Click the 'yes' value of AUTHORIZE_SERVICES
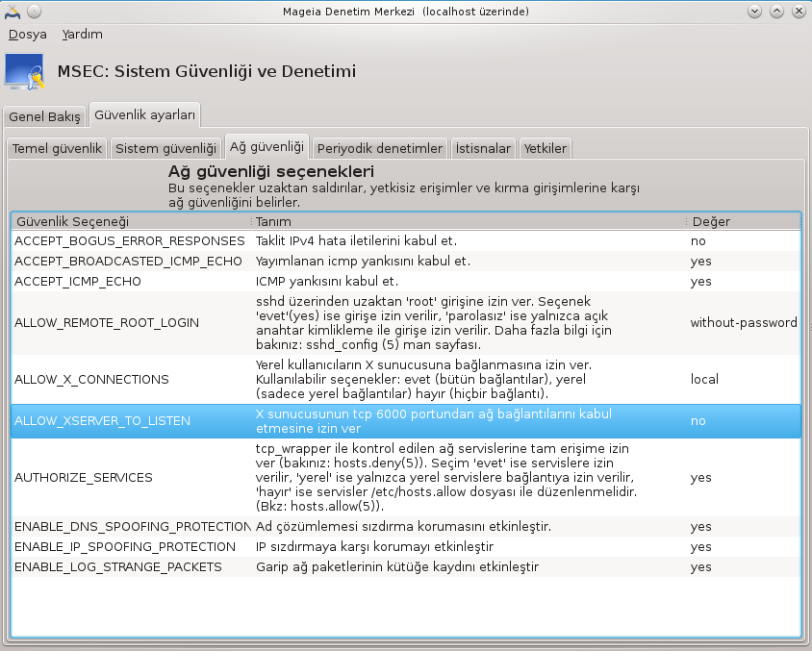 (700, 478)
